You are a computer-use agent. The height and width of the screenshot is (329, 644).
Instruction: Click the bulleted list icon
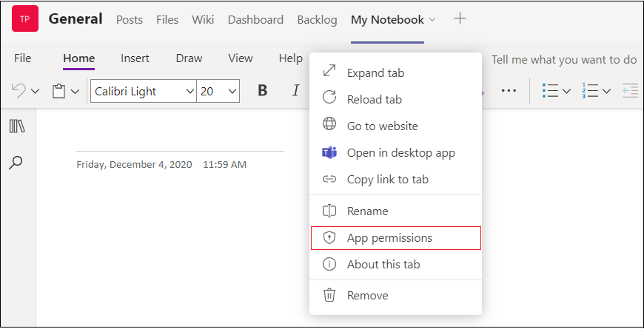[550, 91]
